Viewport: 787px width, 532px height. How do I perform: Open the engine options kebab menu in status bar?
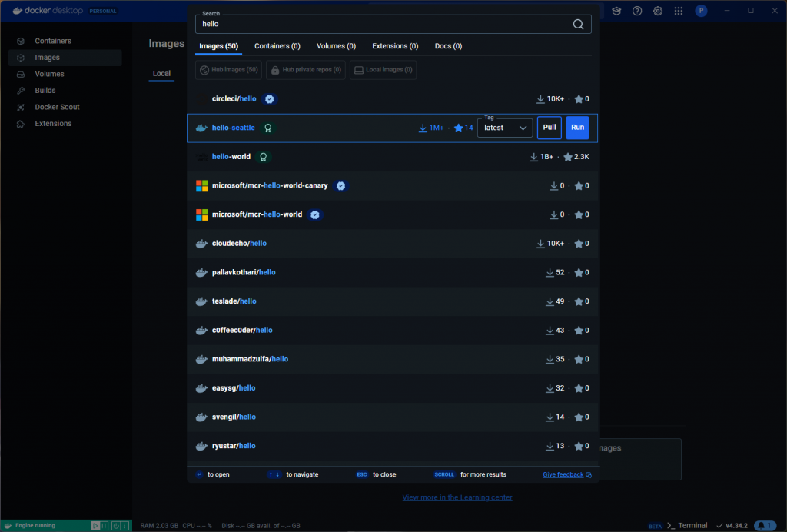pyautogui.click(x=125, y=526)
